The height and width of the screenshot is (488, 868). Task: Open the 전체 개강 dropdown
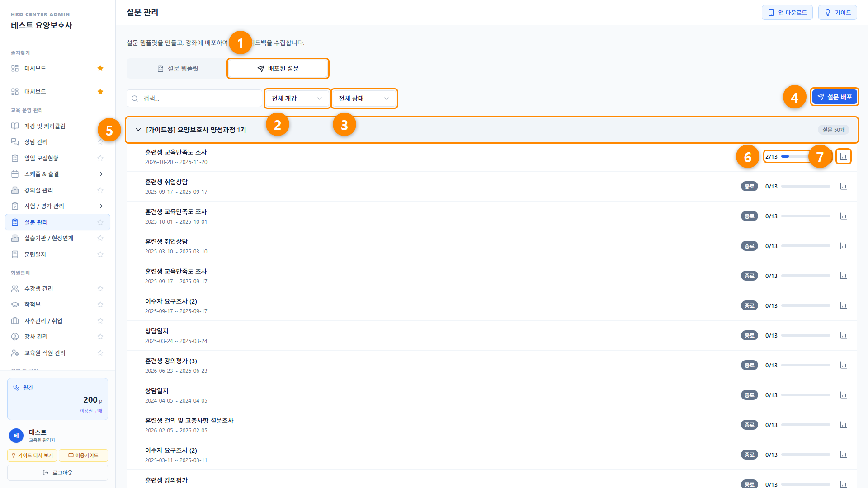click(297, 99)
